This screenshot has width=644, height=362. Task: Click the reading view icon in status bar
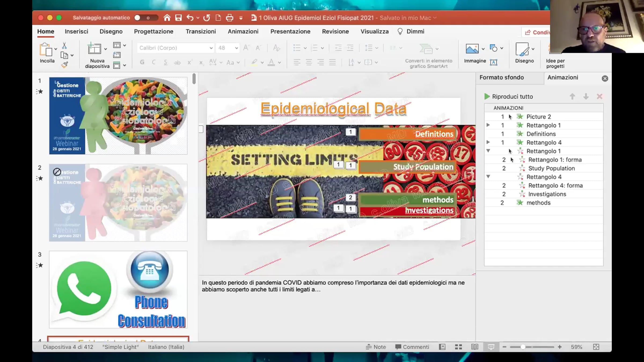coord(475,347)
